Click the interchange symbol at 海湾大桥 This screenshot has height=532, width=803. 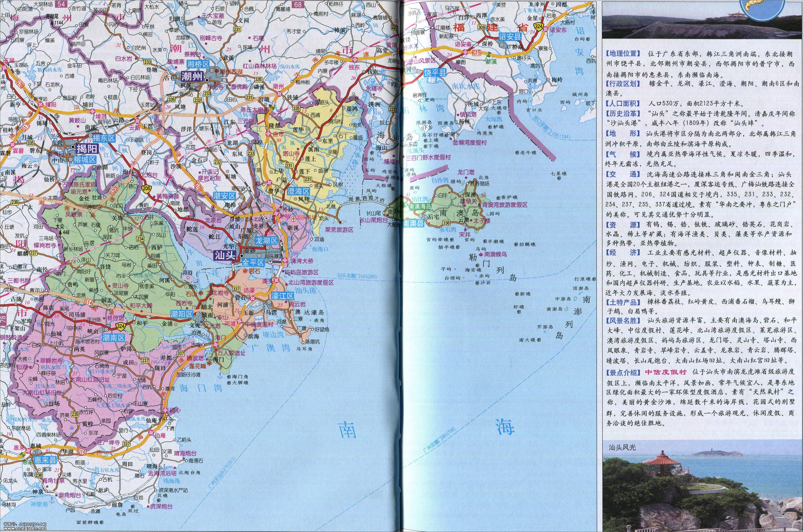coord(285,260)
